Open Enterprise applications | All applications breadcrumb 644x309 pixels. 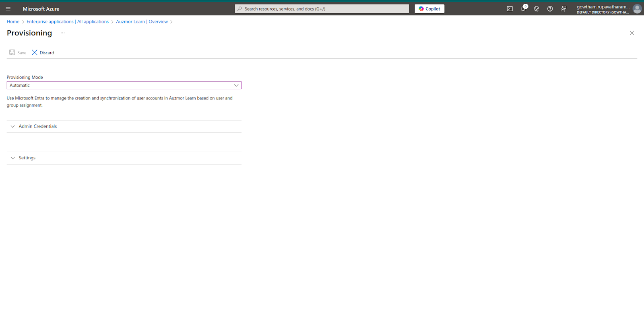pos(68,22)
